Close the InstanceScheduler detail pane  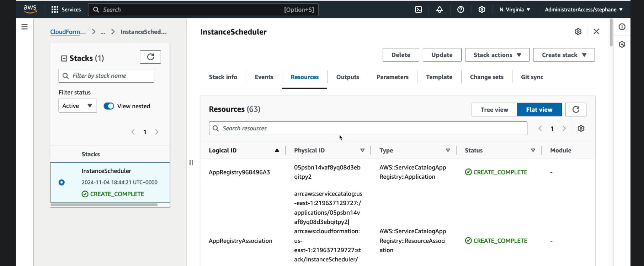[596, 32]
